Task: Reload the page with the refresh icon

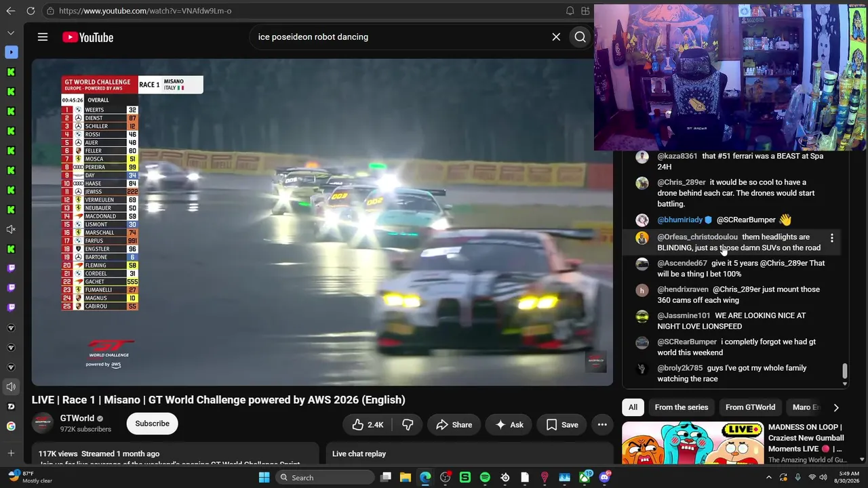Action: pyautogui.click(x=31, y=11)
